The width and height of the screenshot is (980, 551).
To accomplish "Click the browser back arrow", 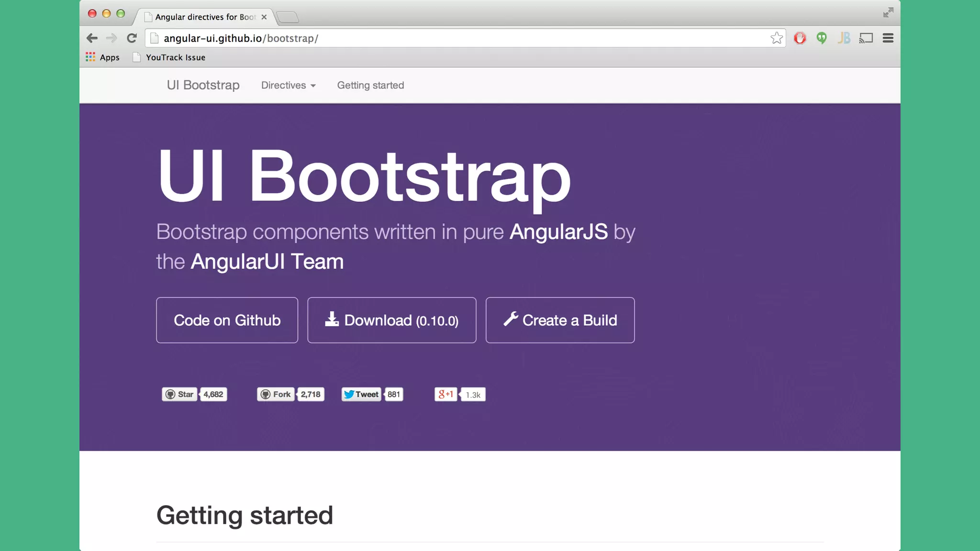I will pos(92,38).
